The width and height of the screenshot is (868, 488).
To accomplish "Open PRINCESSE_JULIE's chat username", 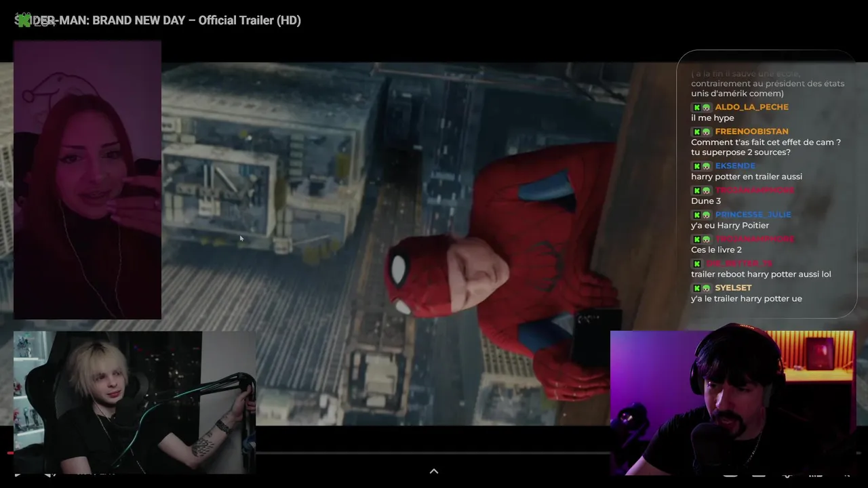I will point(753,215).
